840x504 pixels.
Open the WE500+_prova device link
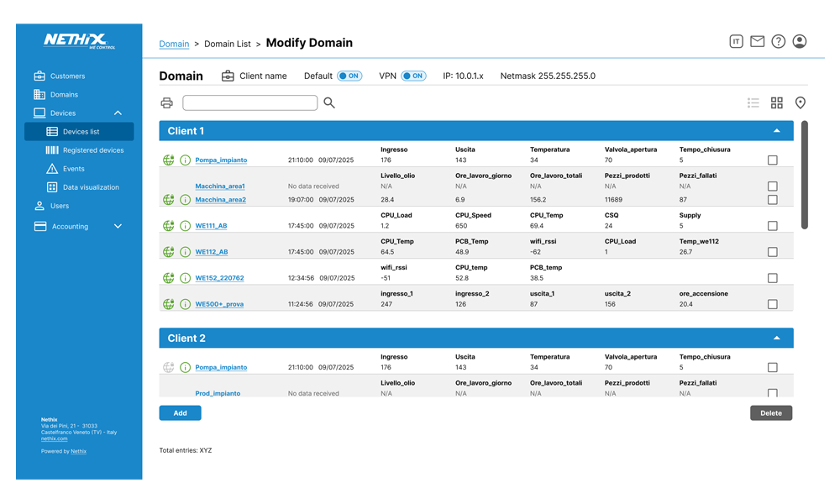(x=219, y=304)
